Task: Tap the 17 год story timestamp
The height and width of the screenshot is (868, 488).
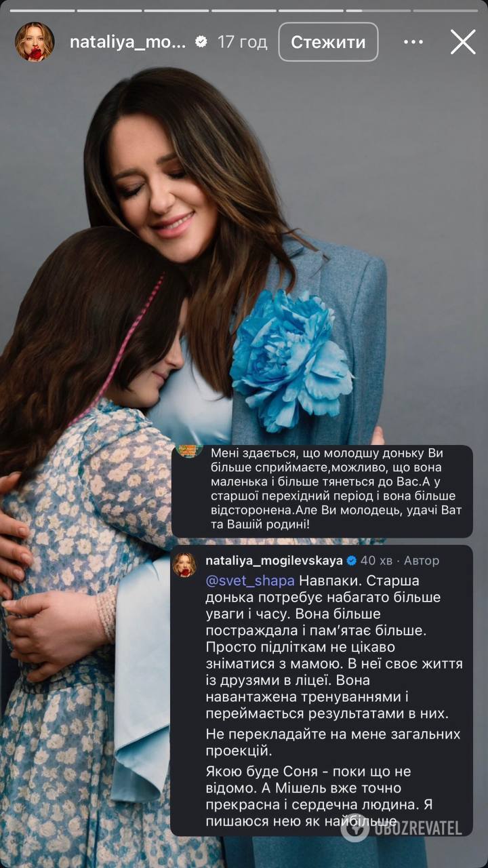Action: (242, 42)
